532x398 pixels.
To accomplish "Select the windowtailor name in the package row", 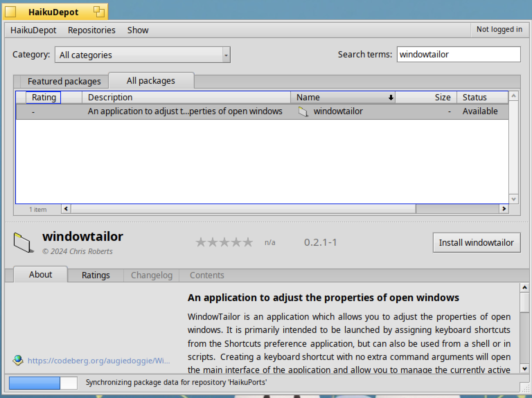I will [x=338, y=111].
